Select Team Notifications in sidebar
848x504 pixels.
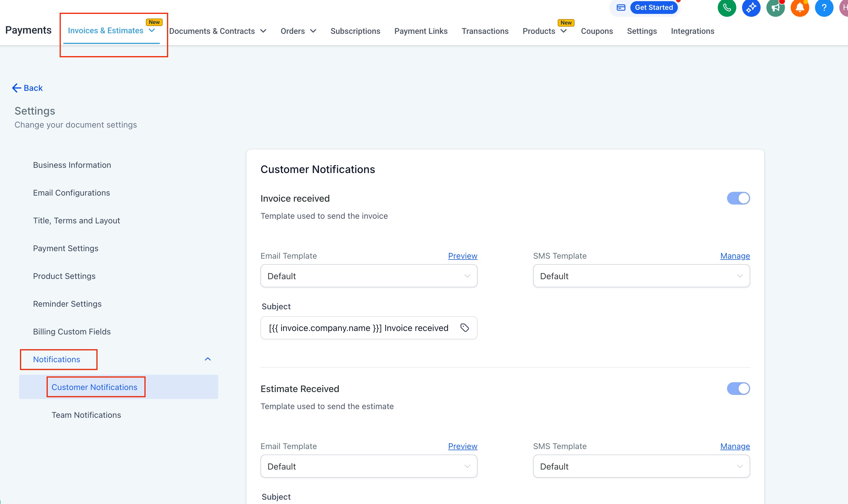[86, 415]
